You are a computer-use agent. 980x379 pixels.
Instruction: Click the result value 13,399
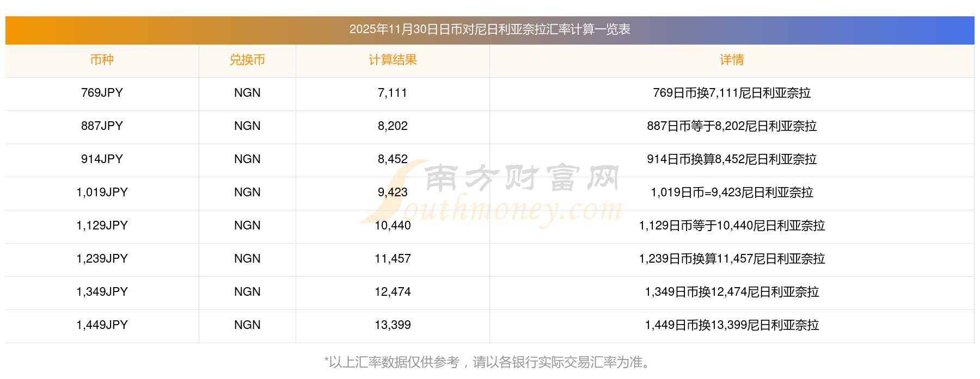tap(393, 325)
